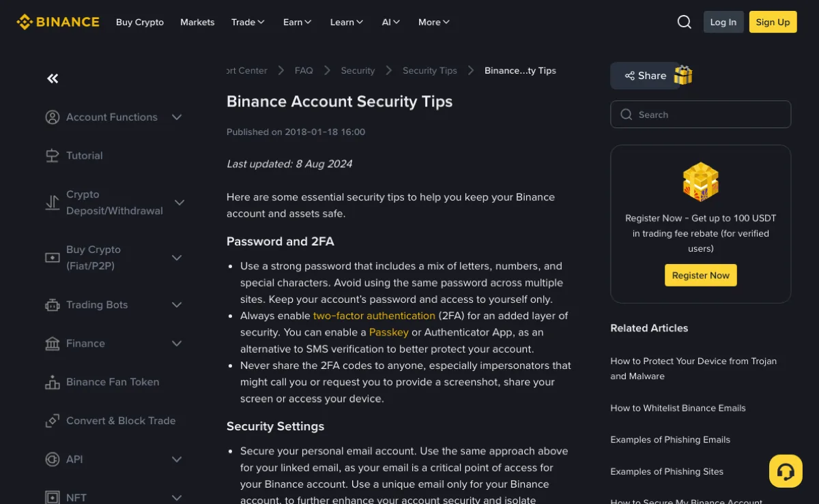The image size is (819, 504).
Task: Go to Buy Crypto in top nav
Action: 140,22
